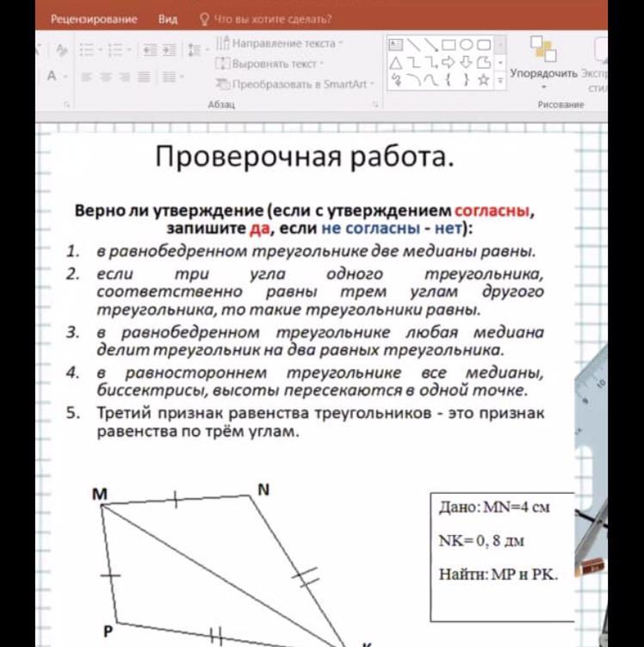Click vertex label M on the diagram

(x=100, y=493)
